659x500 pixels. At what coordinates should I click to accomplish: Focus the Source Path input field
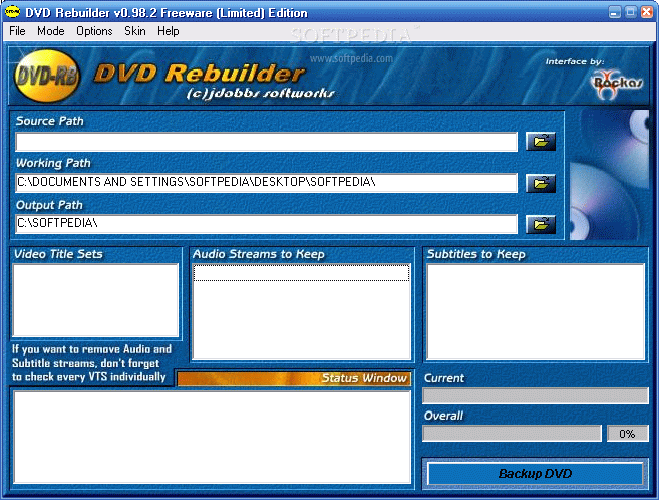(266, 142)
